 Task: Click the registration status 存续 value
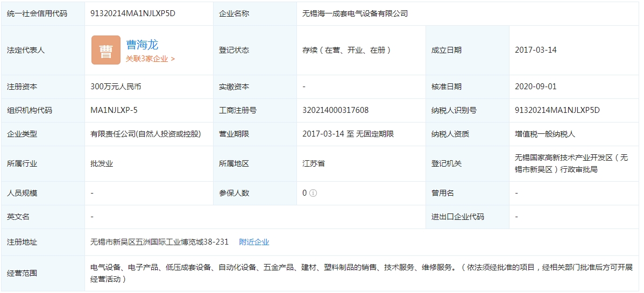click(x=346, y=50)
